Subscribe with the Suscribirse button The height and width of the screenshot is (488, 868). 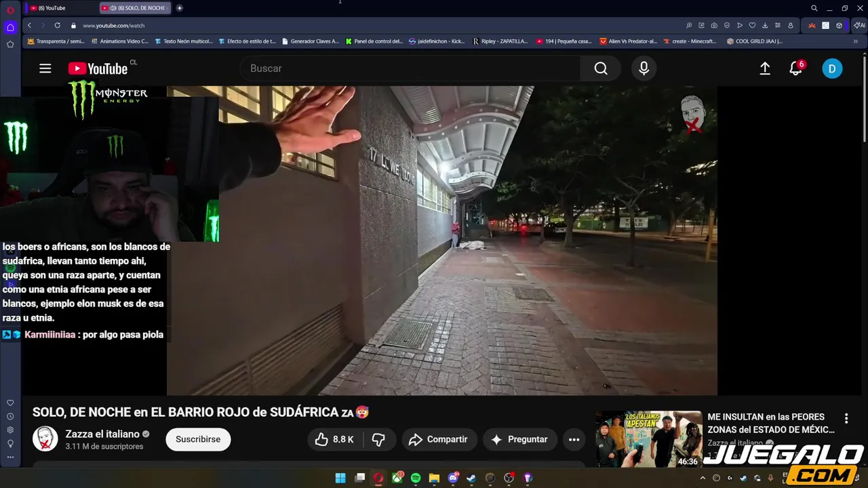click(x=198, y=439)
